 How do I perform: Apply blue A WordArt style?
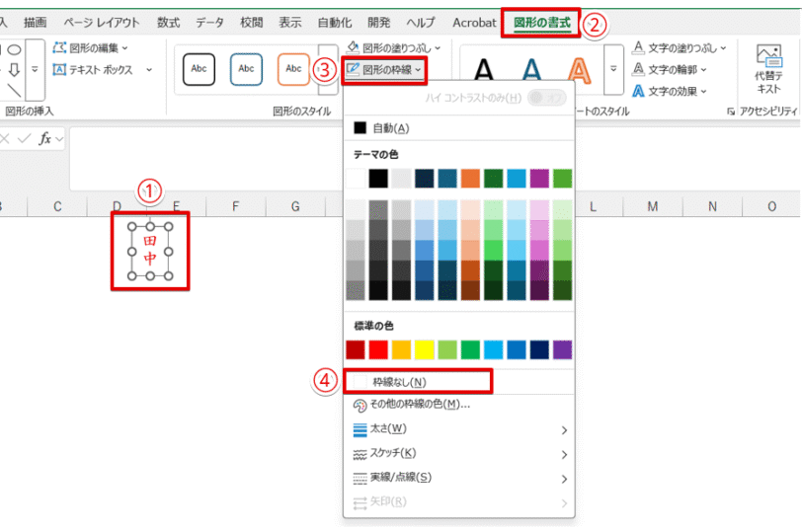click(x=531, y=69)
